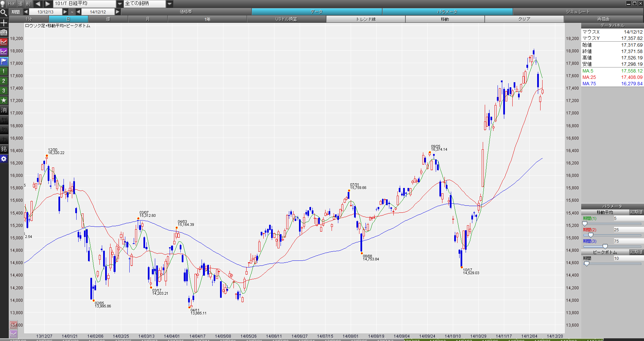Take a chart snapshot with camera icon
This screenshot has width=644, height=341.
click(x=4, y=33)
